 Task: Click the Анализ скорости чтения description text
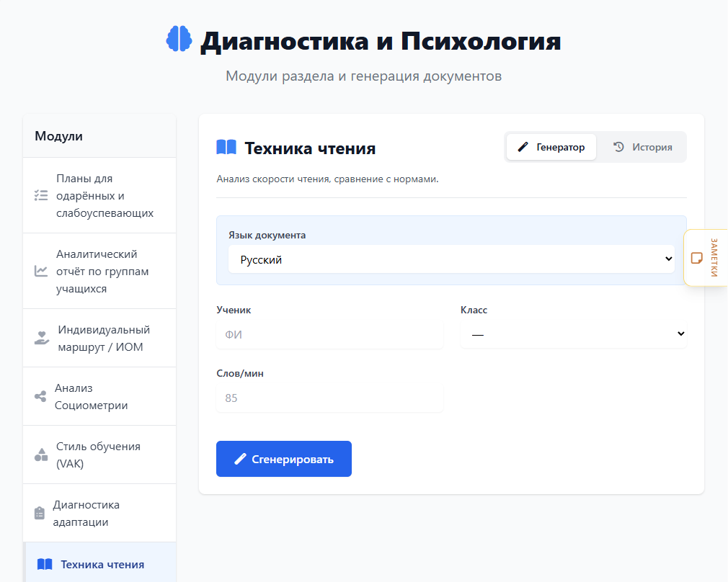pyautogui.click(x=327, y=179)
